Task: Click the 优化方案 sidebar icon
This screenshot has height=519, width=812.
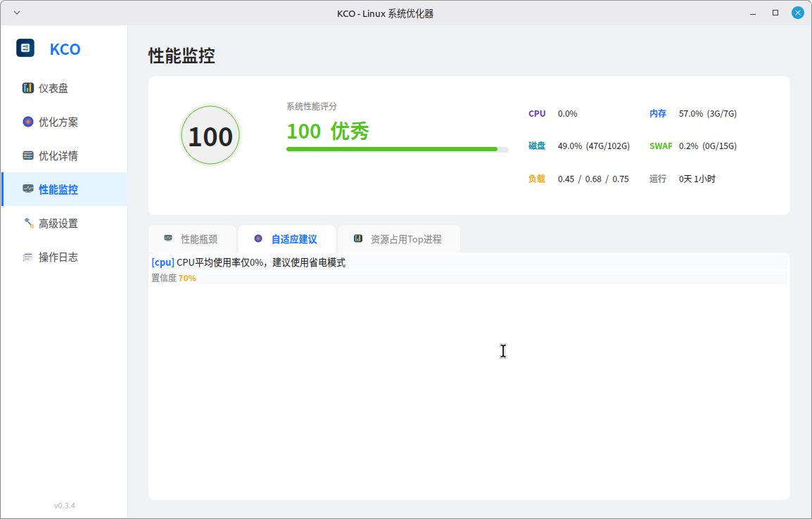Action: click(x=28, y=122)
